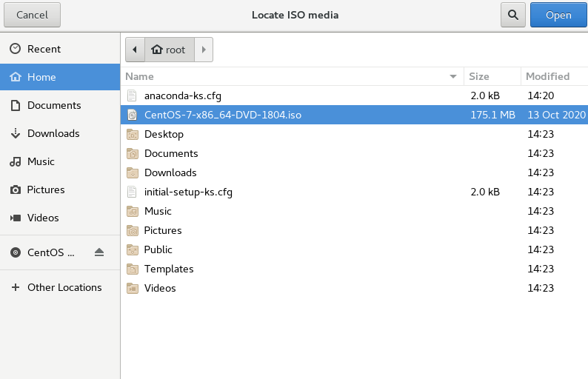Click the Music folder icon in file list
Screen dimensions: 588x379
pyautogui.click(x=133, y=211)
